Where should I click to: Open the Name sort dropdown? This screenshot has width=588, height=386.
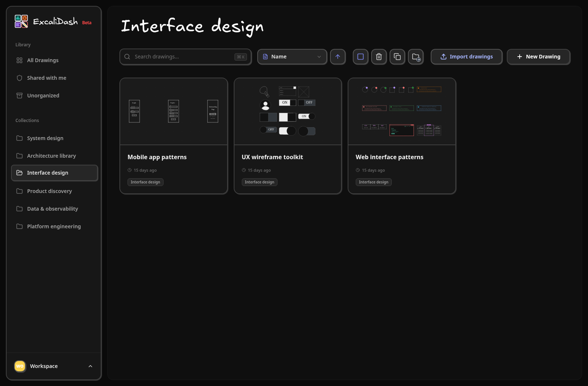tap(292, 57)
